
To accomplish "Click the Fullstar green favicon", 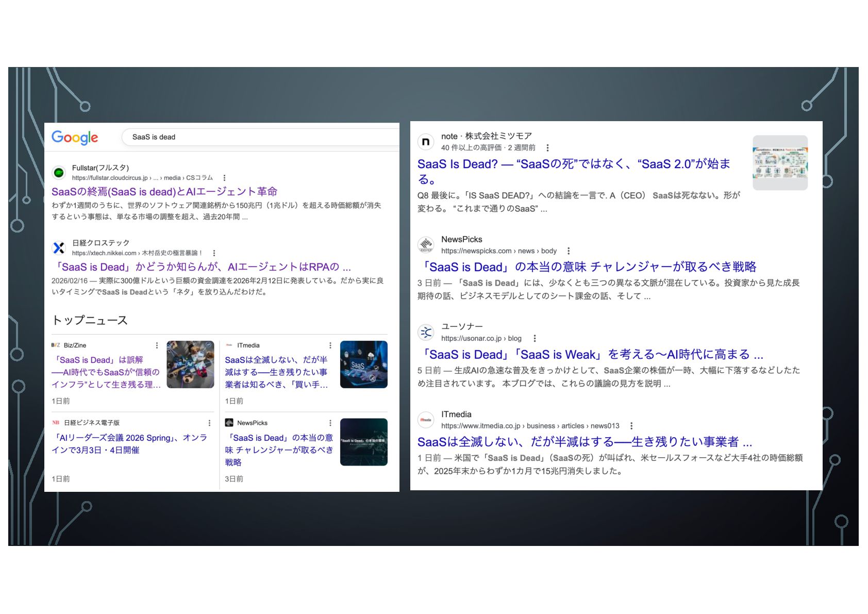I will [x=59, y=173].
